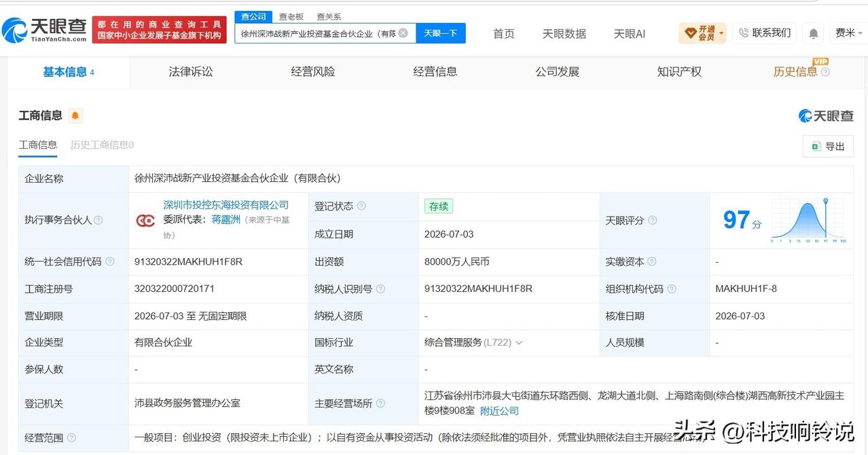Open the 公司发展 tab
Screen dimensions: 868x455
coord(557,72)
